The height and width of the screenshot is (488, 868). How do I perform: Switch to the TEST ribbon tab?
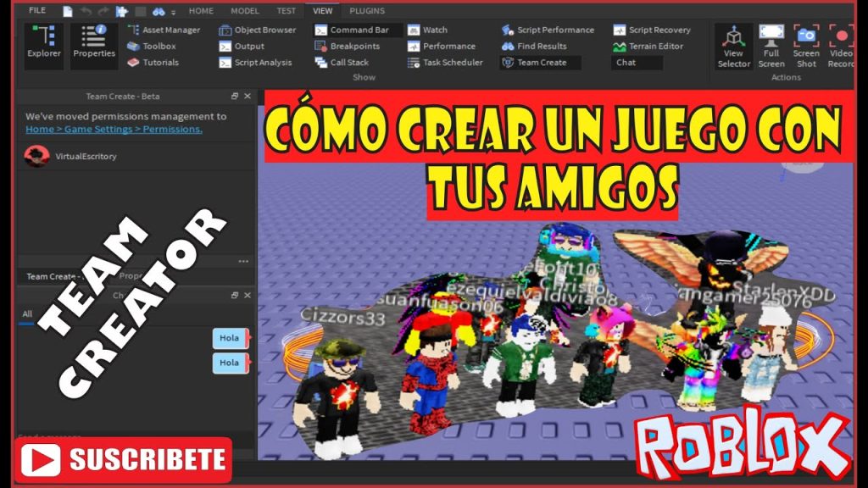tap(285, 11)
